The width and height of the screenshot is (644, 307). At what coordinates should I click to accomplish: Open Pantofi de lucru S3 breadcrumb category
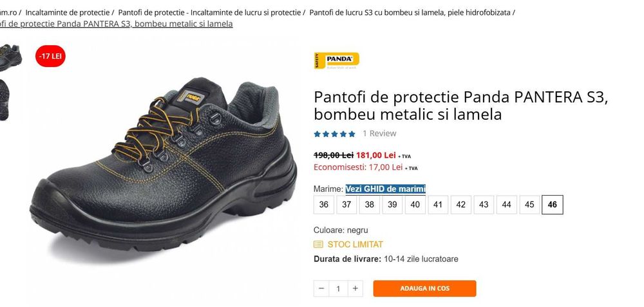[410, 12]
